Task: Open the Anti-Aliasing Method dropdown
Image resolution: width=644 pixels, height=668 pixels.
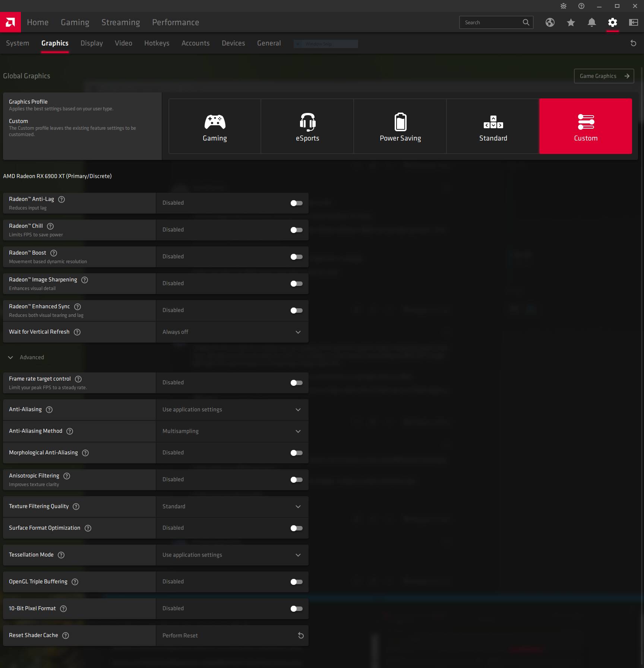Action: point(232,431)
